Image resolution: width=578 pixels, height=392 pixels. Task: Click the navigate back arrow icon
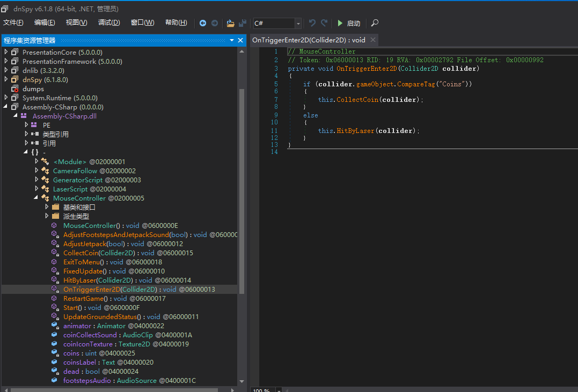click(203, 23)
